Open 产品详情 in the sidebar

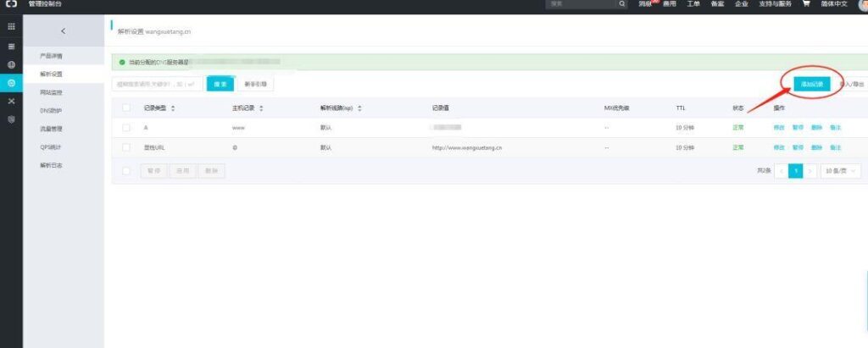(51, 57)
